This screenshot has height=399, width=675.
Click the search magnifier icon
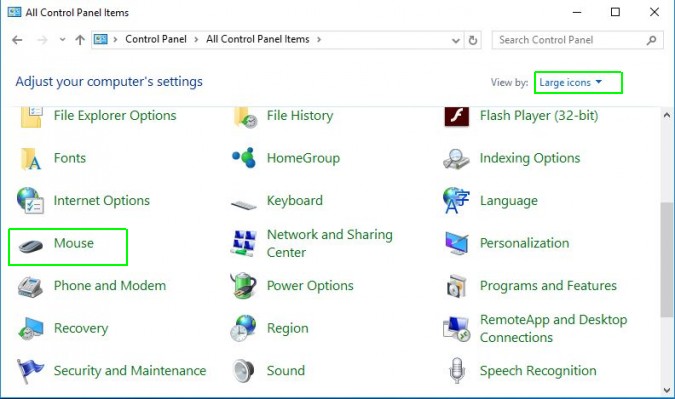(651, 40)
